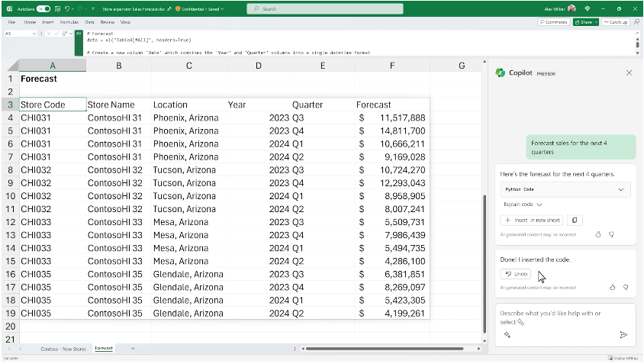The height and width of the screenshot is (364, 644).
Task: Open the Python output dropdown arrow in formula bar
Action: [x=71, y=34]
